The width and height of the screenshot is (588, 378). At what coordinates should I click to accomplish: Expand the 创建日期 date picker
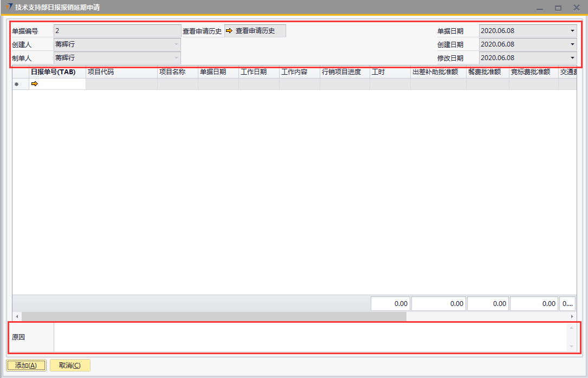pyautogui.click(x=572, y=44)
